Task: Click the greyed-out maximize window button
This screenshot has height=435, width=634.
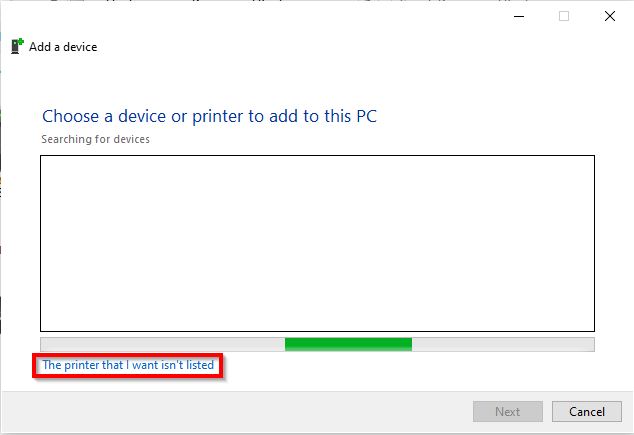Action: (564, 16)
